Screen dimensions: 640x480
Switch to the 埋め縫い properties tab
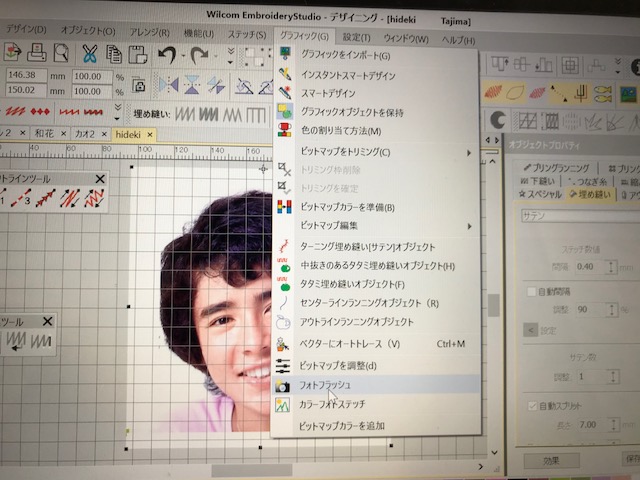point(590,194)
